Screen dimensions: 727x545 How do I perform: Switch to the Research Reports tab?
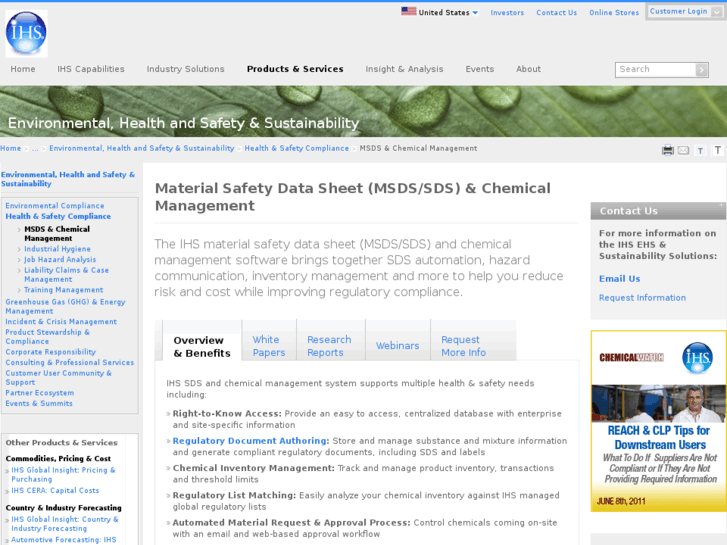pos(330,346)
